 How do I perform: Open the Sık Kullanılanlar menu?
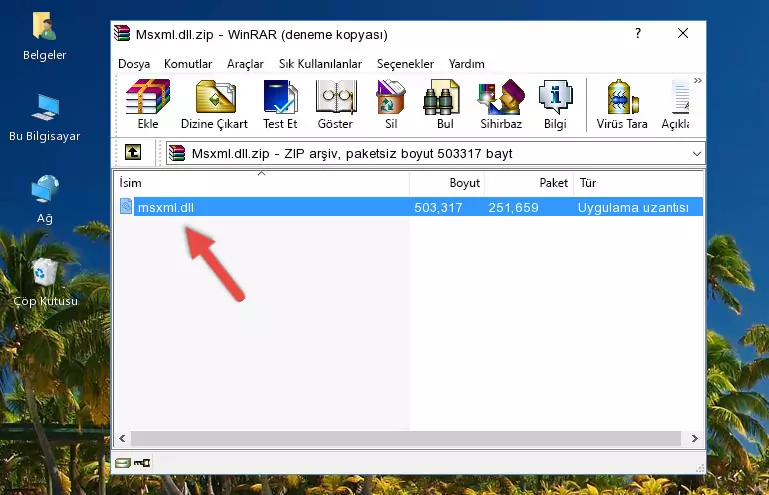(320, 64)
